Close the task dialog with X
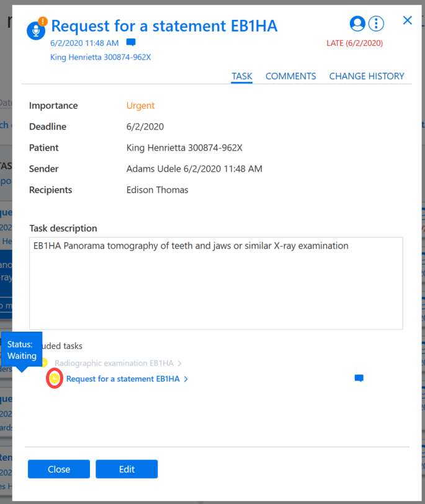This screenshot has height=504, width=425. 407,20
